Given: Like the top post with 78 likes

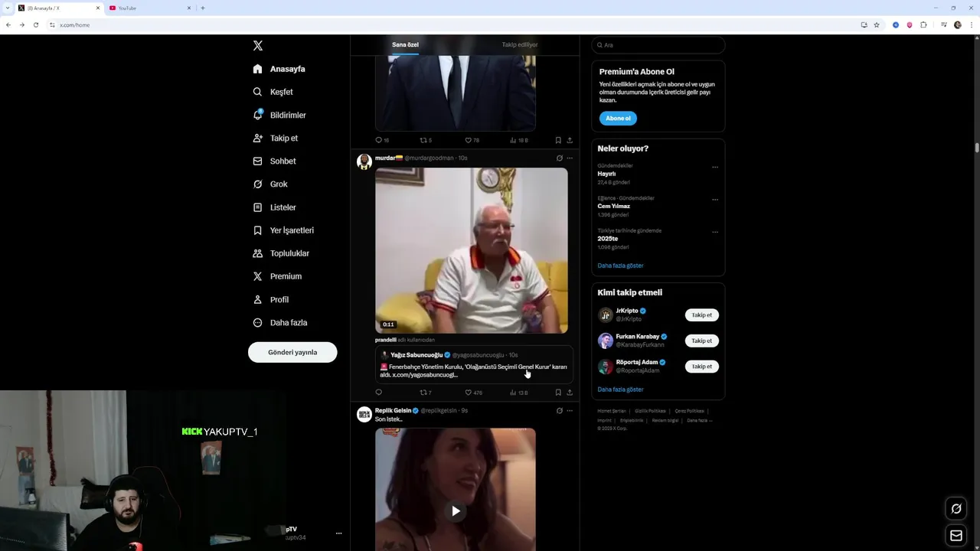Looking at the screenshot, I should tap(472, 141).
